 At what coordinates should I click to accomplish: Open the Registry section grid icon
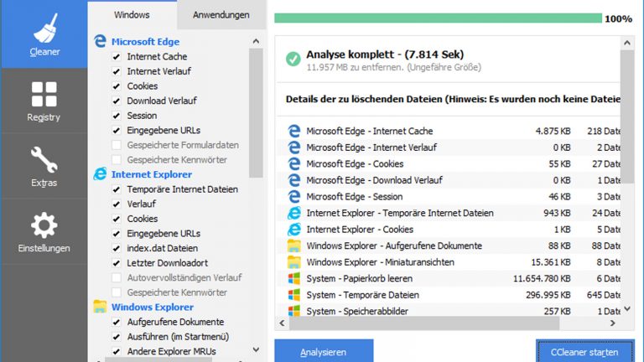point(44,94)
